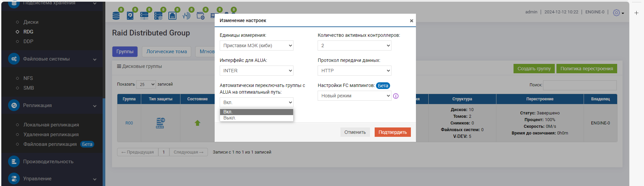Collapse the Репликация section chevron
The image size is (644, 186).
click(95, 106)
